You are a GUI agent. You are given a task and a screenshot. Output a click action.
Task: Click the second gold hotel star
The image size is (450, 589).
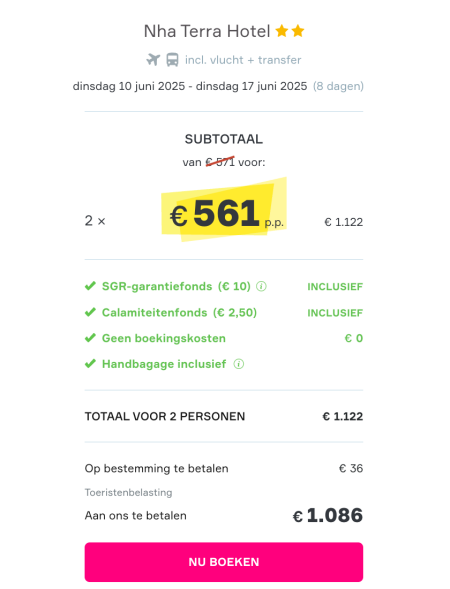click(x=298, y=31)
